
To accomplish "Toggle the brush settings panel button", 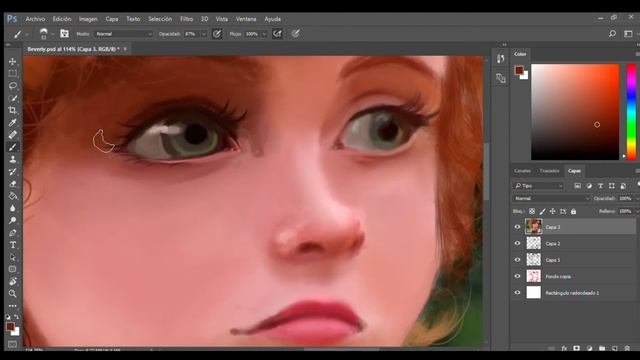I will (64, 34).
